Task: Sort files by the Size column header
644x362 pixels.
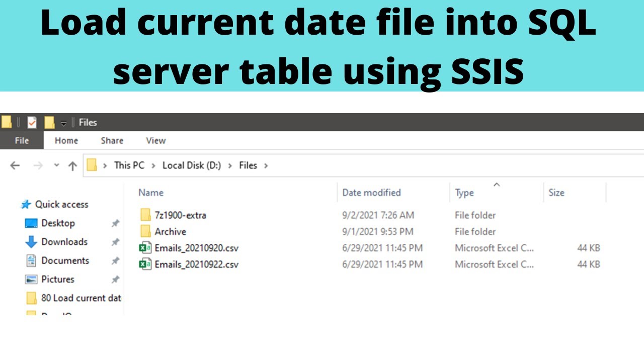Action: pyautogui.click(x=556, y=192)
